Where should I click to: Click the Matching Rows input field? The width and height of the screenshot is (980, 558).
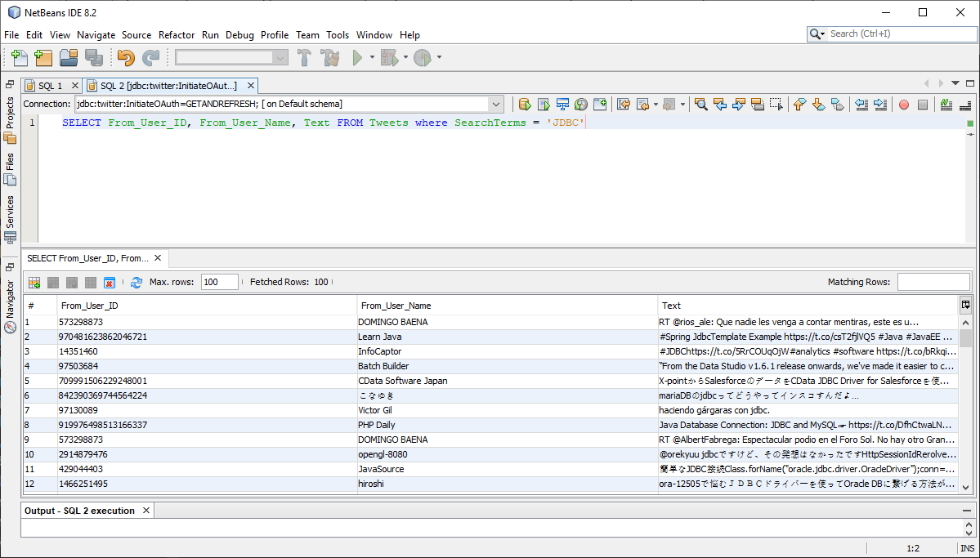[933, 282]
